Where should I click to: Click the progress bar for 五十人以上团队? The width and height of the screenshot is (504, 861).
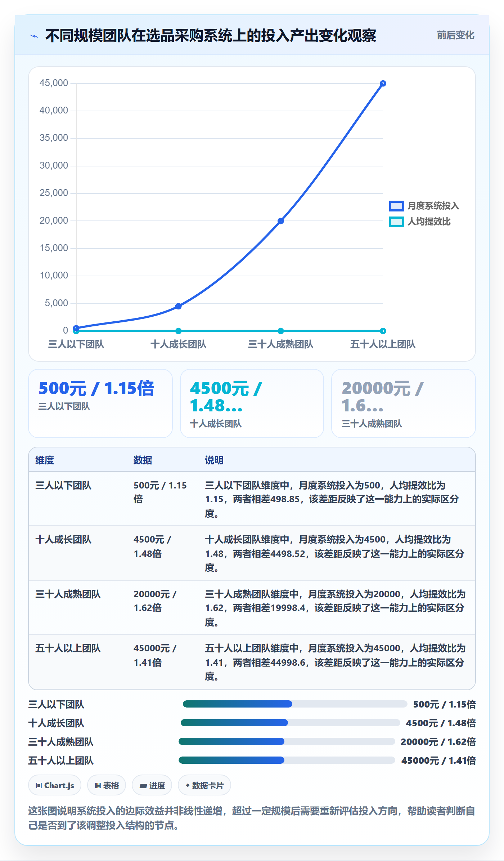tap(287, 760)
